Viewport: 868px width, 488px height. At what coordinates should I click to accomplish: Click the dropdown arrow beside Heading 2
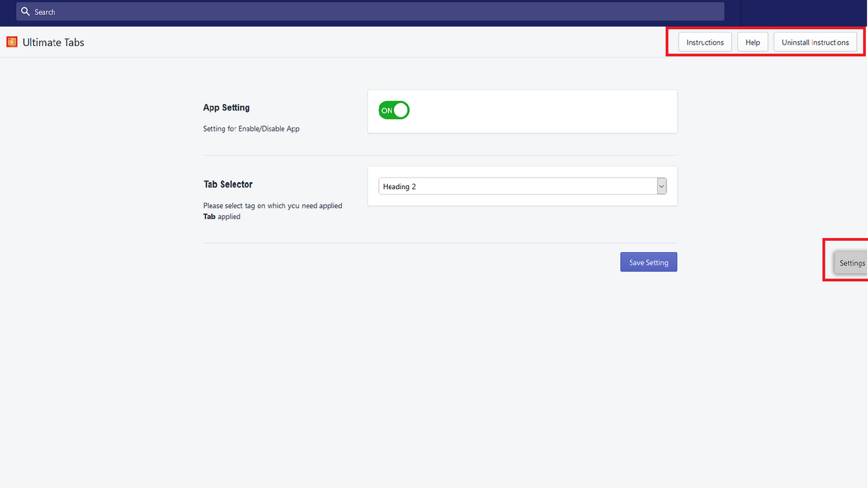pyautogui.click(x=660, y=186)
